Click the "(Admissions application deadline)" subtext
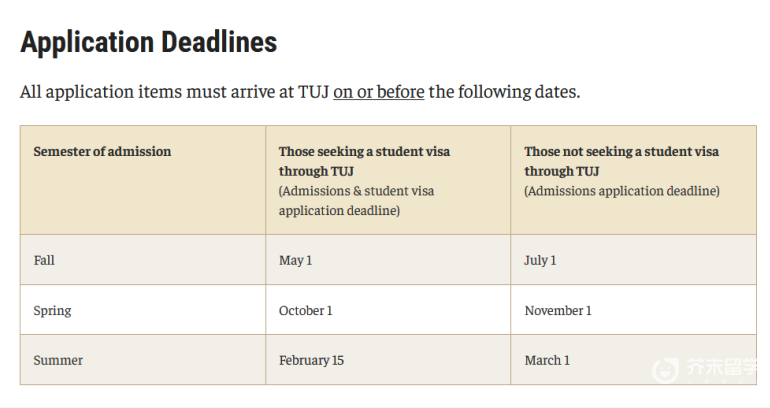 pos(622,191)
